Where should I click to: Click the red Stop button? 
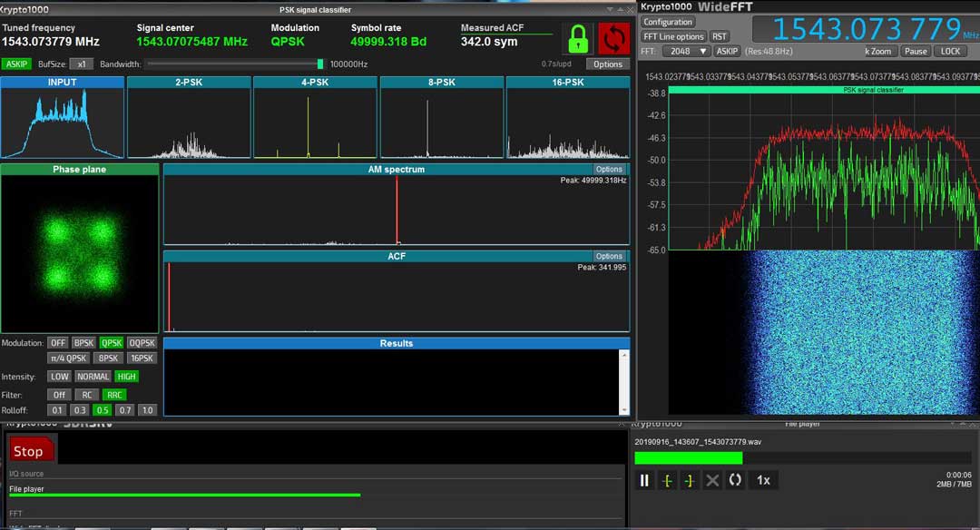31,450
